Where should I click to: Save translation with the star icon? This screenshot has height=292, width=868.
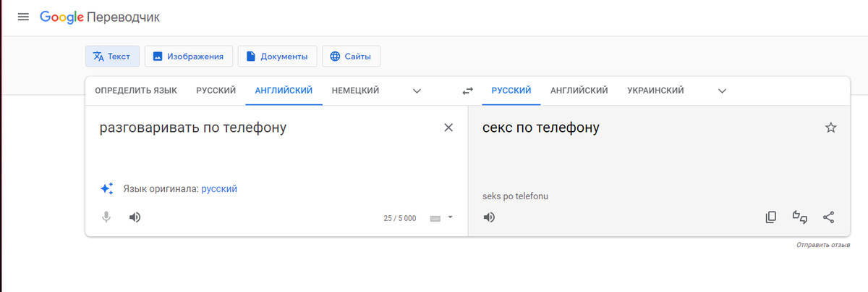(830, 128)
